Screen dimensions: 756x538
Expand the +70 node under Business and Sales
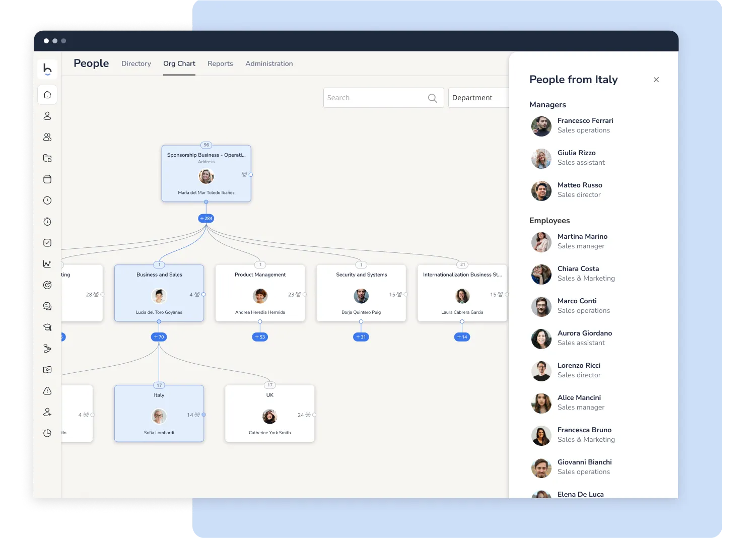(159, 337)
